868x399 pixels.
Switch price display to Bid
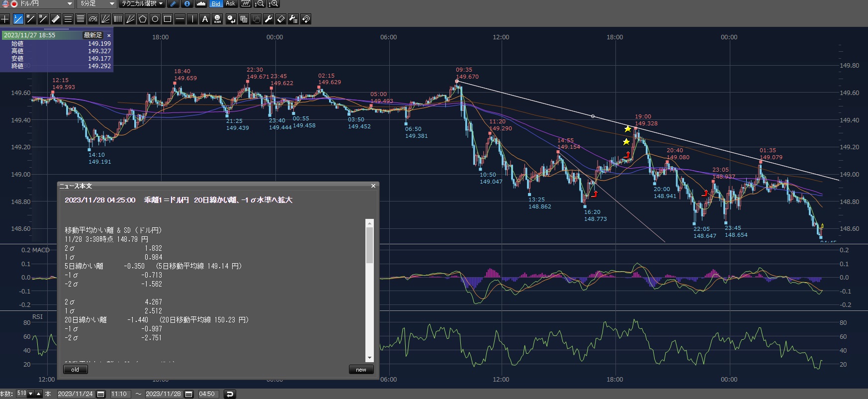click(x=216, y=4)
